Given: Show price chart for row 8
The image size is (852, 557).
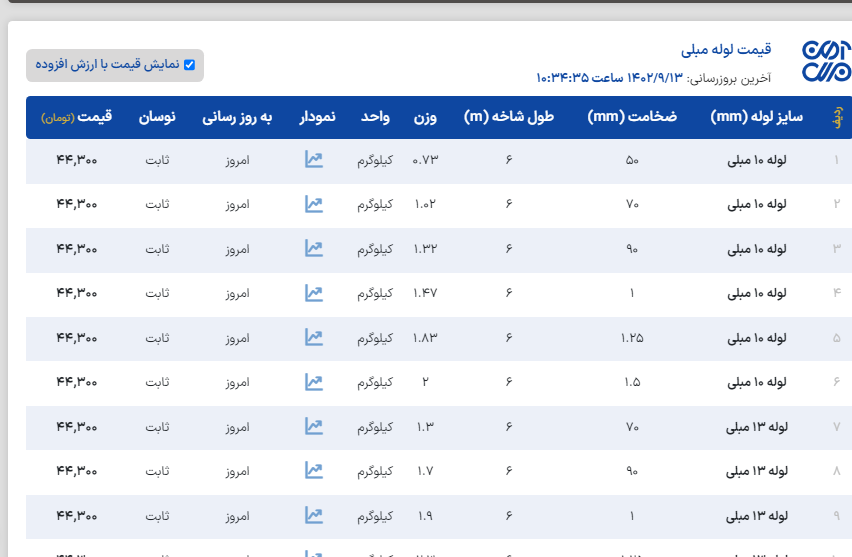Looking at the screenshot, I should pos(314,471).
